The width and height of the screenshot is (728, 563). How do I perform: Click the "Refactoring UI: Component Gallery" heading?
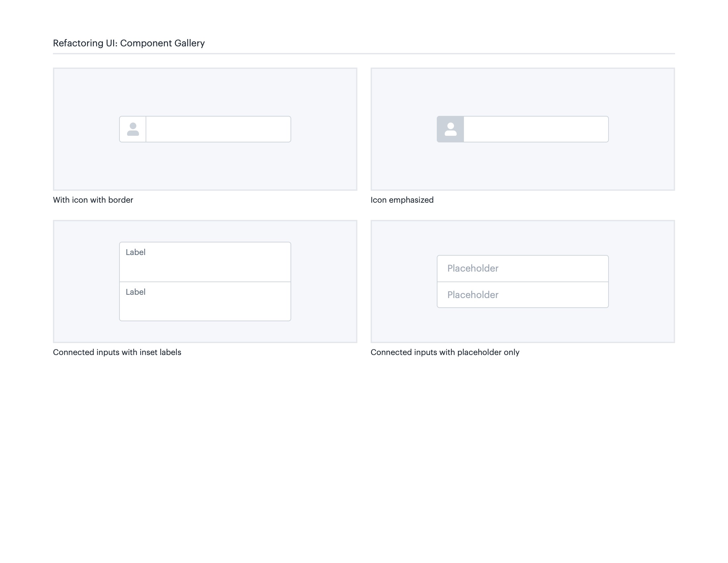(x=129, y=43)
